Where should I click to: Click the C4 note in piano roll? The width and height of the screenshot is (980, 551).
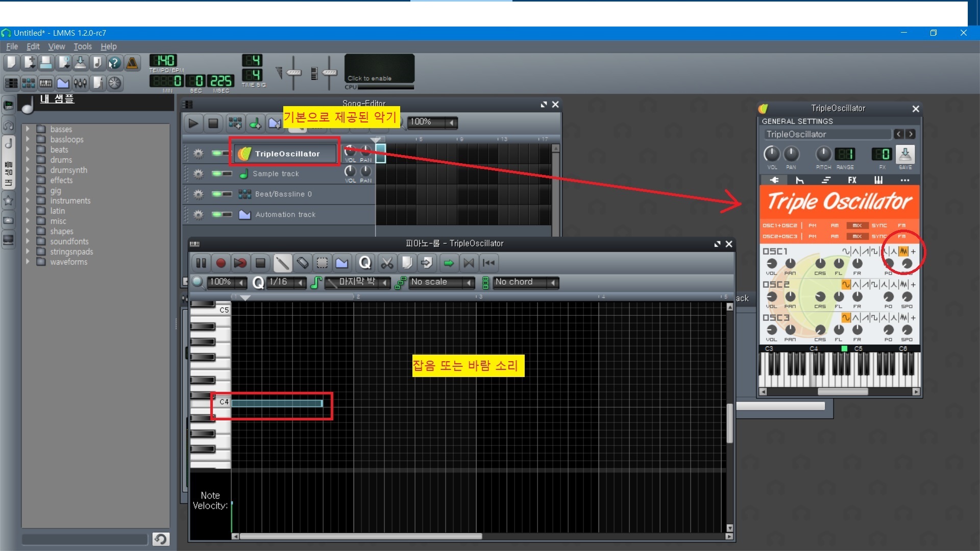coord(277,403)
